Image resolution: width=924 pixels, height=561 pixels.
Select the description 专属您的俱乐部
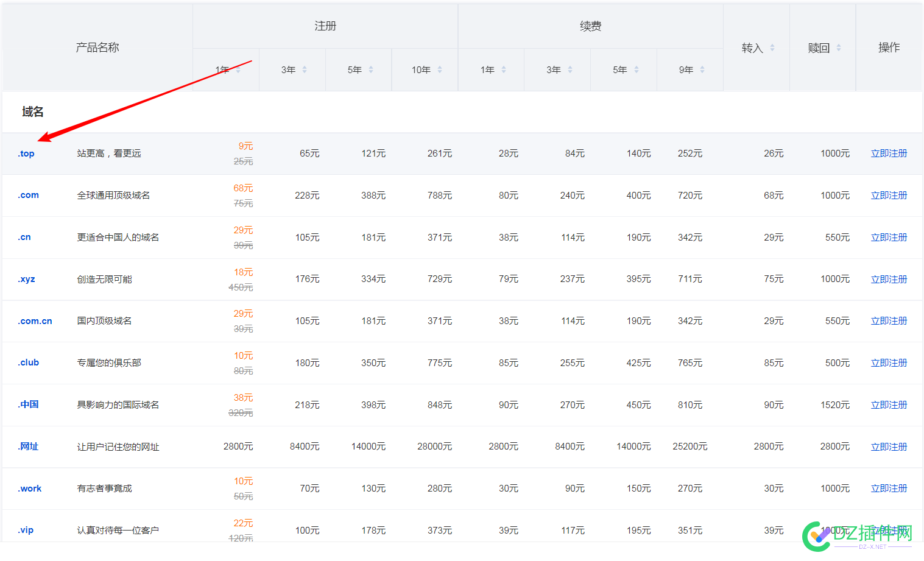click(x=109, y=363)
